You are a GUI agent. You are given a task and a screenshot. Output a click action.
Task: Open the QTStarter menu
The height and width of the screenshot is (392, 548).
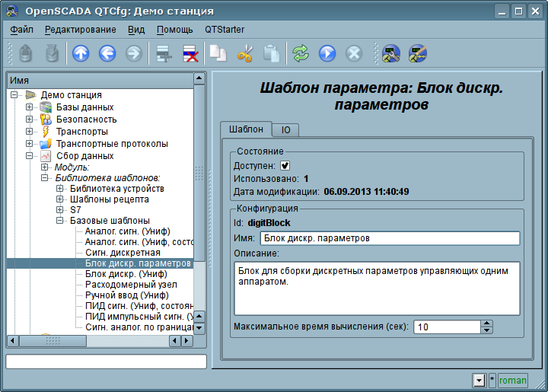click(225, 30)
